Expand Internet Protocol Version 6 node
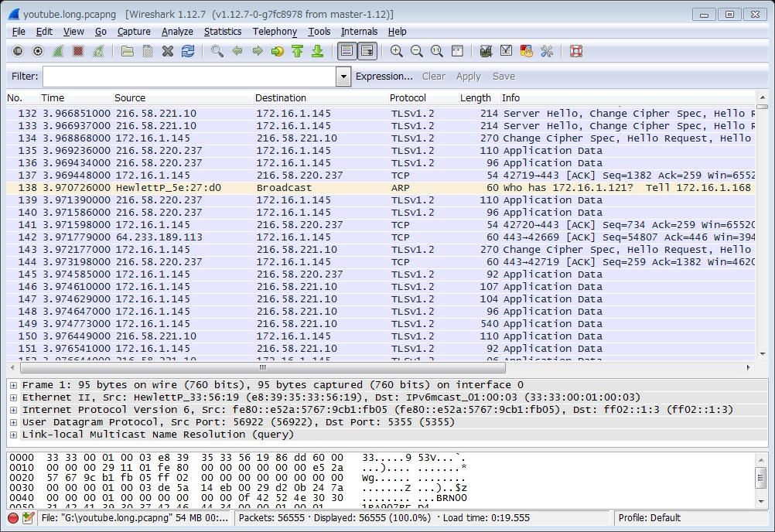This screenshot has height=532, width=775. pos(13,410)
